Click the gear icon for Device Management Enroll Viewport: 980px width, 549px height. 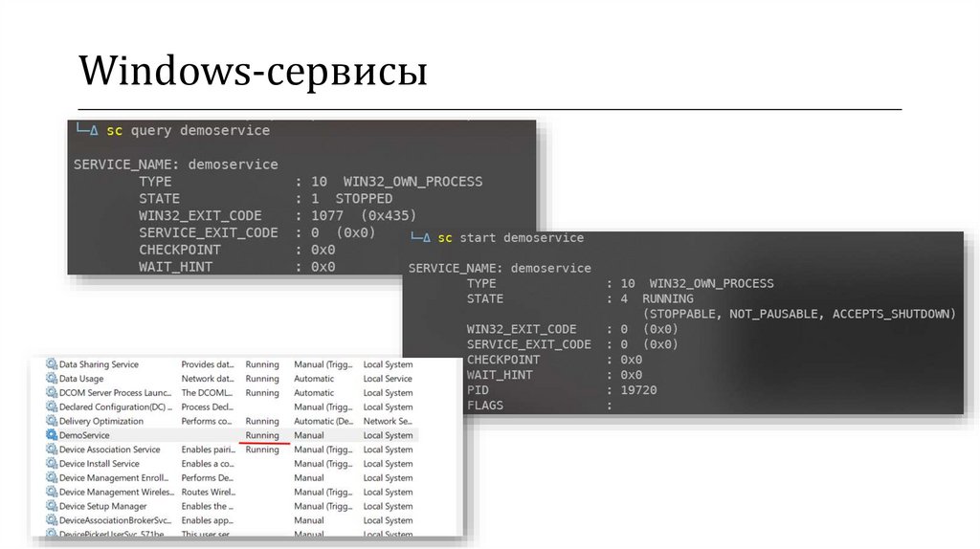(52, 477)
